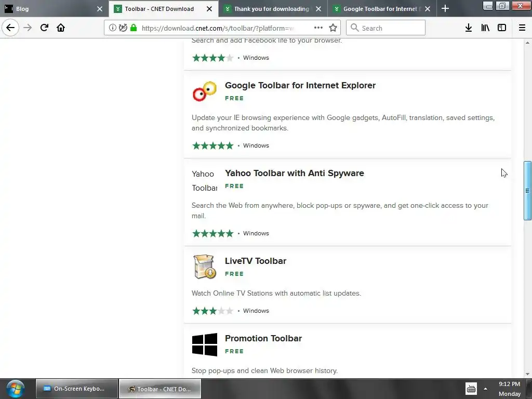The height and width of the screenshot is (399, 532).
Task: Open Google Toolbar for Internet Explorer link
Action: [300, 86]
